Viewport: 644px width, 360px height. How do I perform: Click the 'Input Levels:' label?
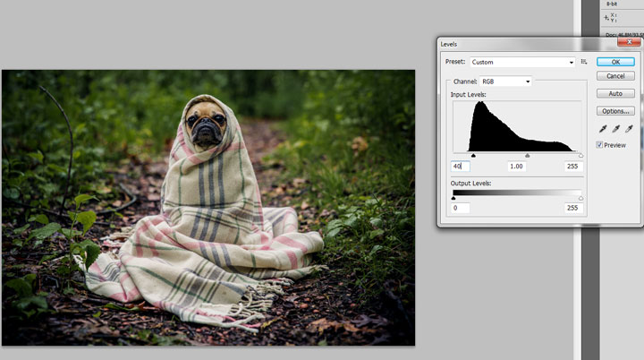468,94
